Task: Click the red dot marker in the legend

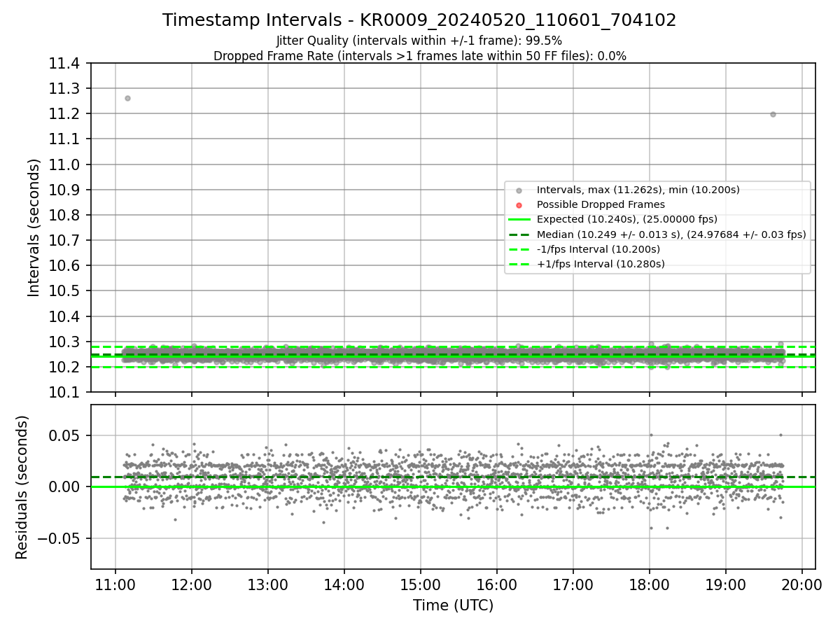Action: pos(519,205)
